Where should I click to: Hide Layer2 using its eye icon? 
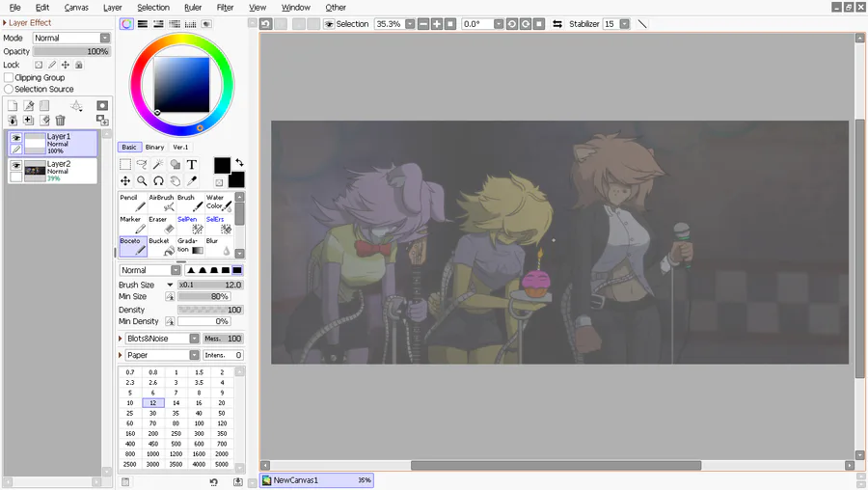click(16, 166)
